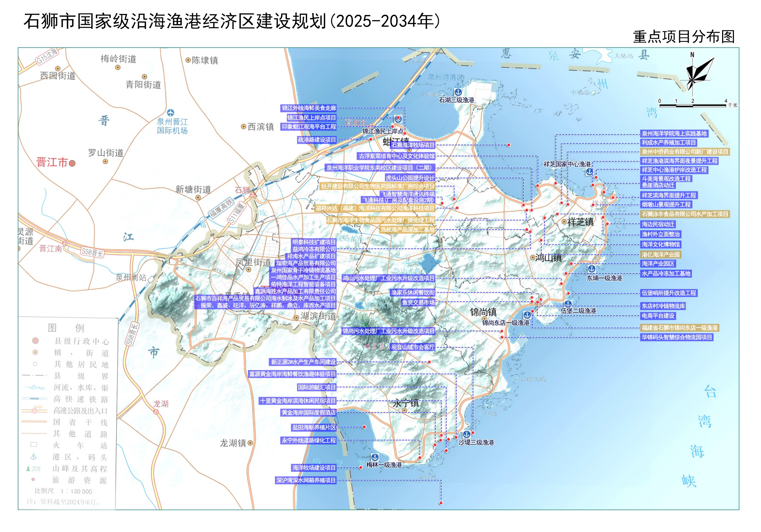
Task: Click the red circle marker beside 晋江市
Action: pos(72,163)
